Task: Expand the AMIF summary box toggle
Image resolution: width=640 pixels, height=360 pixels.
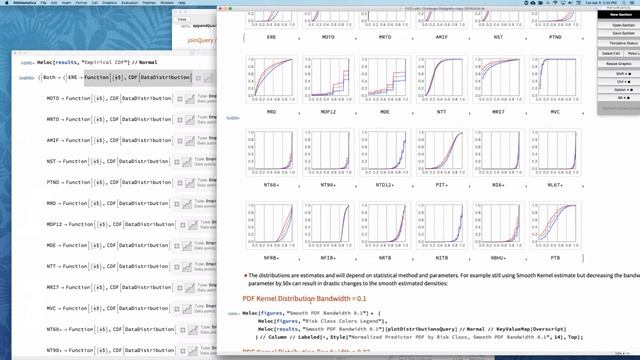Action: pyautogui.click(x=180, y=141)
